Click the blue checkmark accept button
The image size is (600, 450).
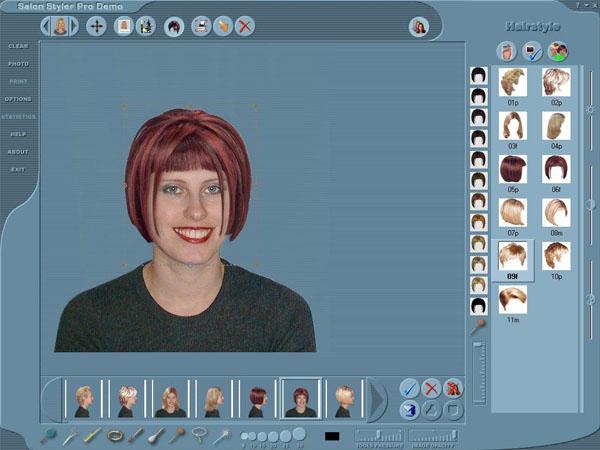click(x=409, y=388)
